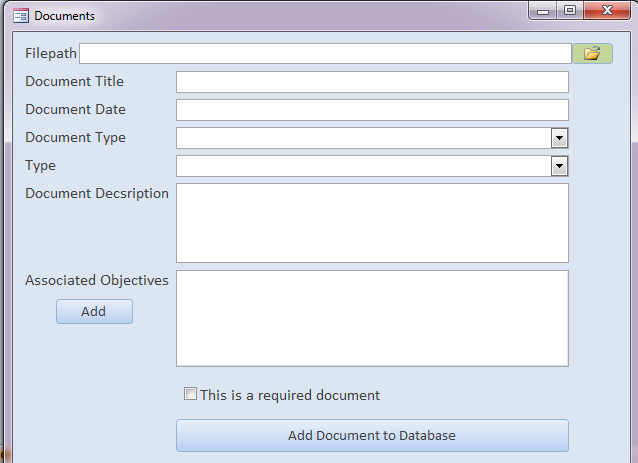Select the Document Date input box

tap(372, 110)
